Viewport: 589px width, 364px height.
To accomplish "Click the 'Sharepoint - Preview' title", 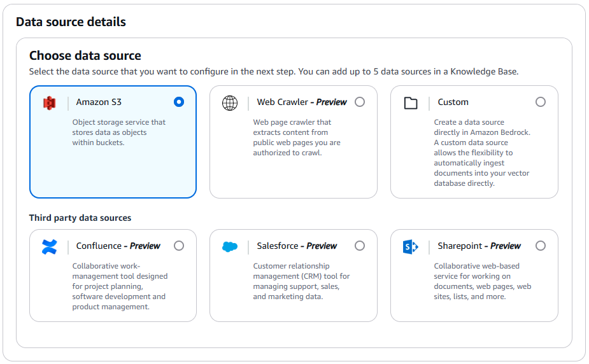I will [x=479, y=246].
